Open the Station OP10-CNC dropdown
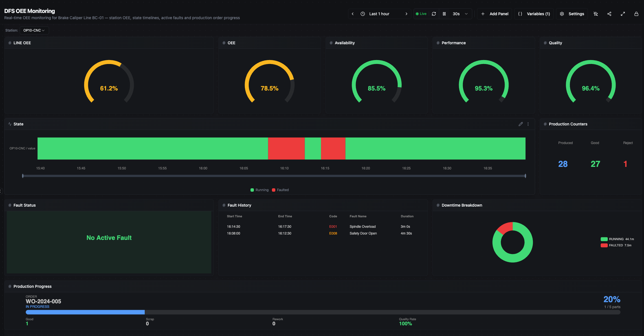Viewport: 644px width, 336px height. [x=34, y=30]
